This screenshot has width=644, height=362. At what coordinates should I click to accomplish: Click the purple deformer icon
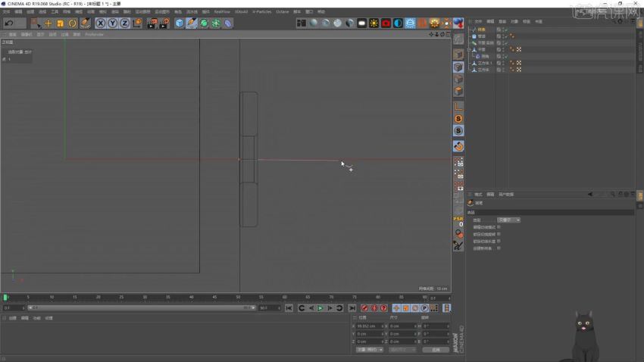coord(228,23)
